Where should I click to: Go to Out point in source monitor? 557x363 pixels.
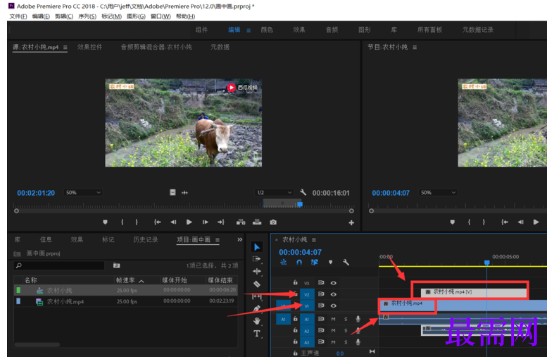click(221, 222)
